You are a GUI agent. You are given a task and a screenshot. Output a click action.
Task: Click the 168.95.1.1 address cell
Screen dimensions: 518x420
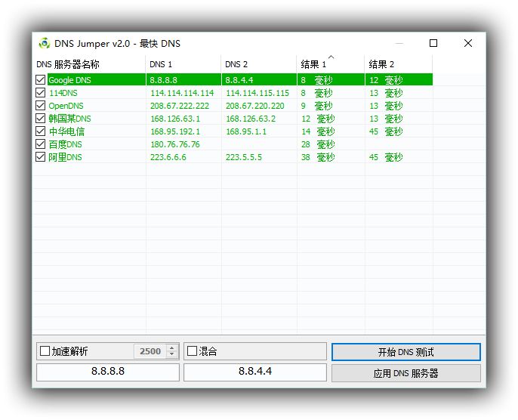tap(246, 131)
